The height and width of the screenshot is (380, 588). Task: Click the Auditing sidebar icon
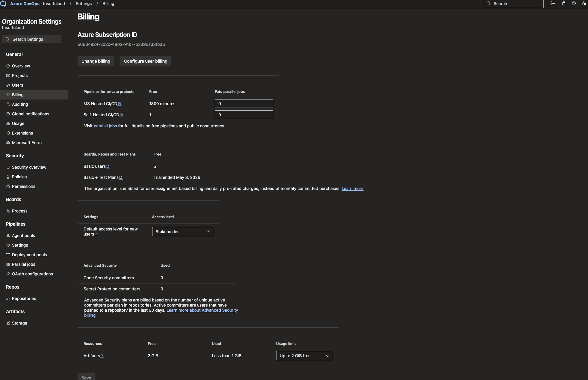(8, 104)
